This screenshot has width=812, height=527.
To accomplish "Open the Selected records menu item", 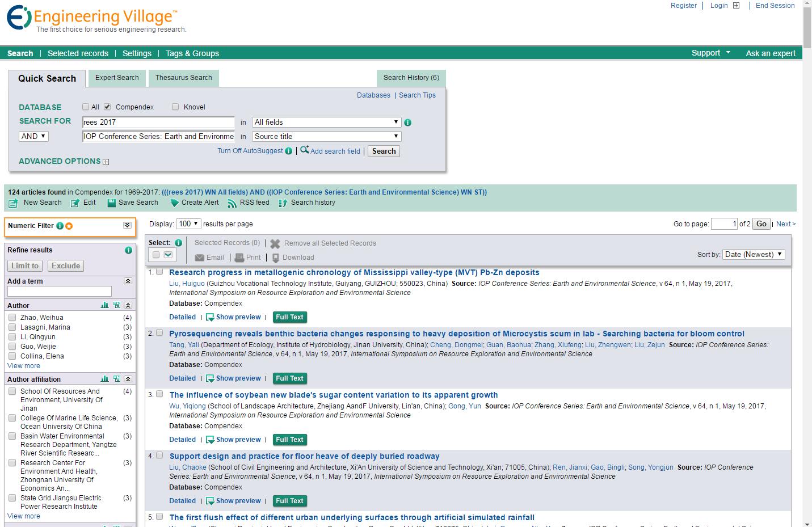I will point(78,53).
